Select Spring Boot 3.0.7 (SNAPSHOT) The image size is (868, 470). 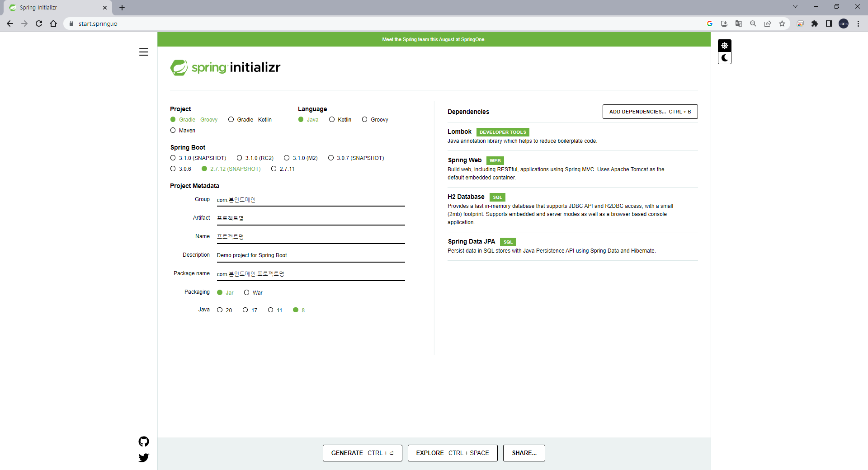click(x=356, y=158)
